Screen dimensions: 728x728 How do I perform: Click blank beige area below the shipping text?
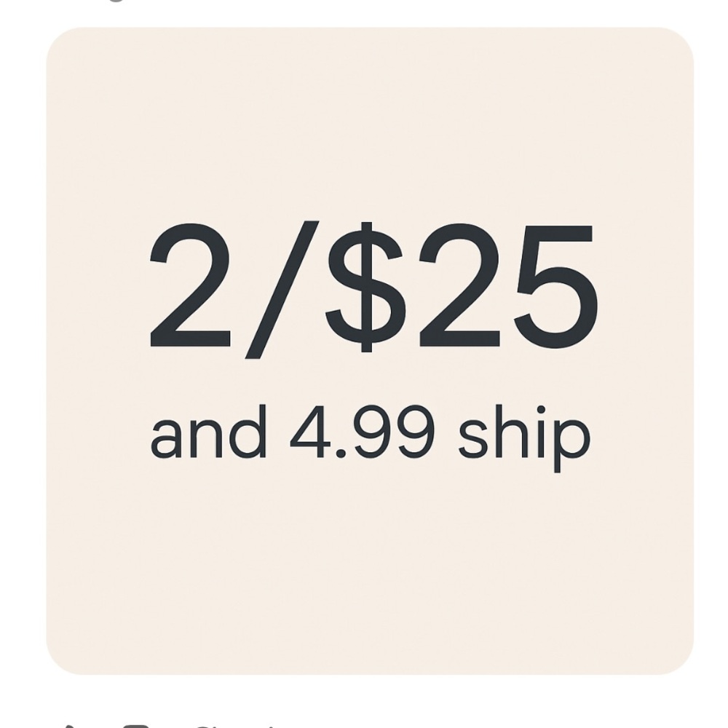coord(370,568)
